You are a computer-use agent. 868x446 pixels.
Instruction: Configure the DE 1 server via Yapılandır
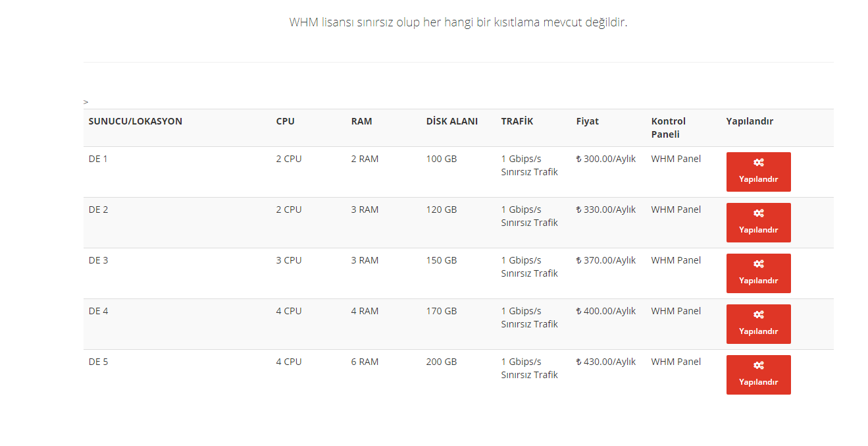tap(759, 172)
